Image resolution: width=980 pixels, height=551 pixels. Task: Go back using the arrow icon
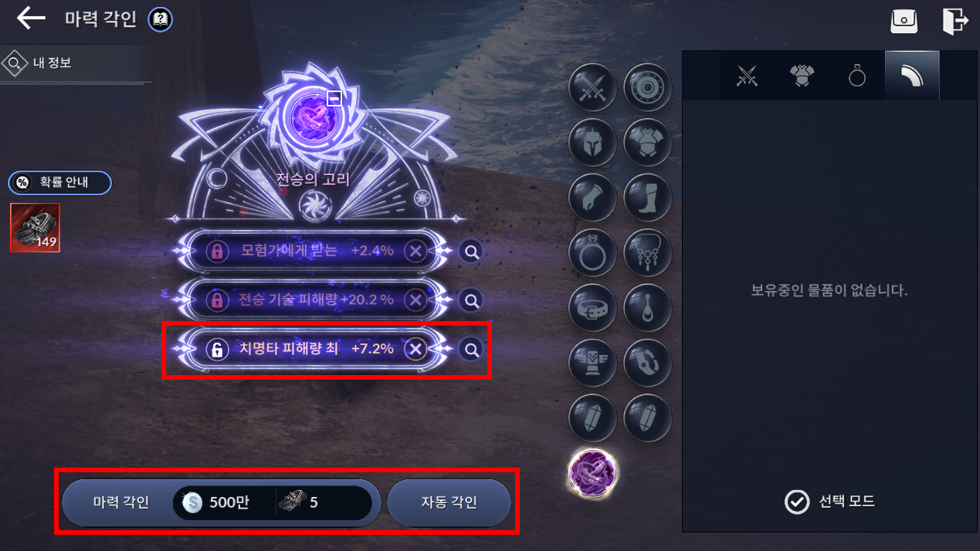click(31, 19)
